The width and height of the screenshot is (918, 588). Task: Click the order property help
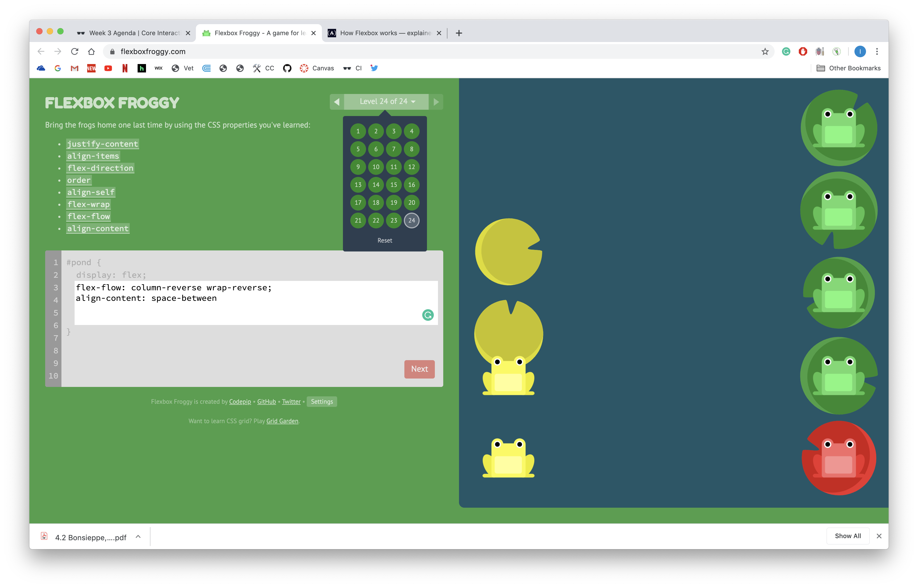click(x=79, y=180)
